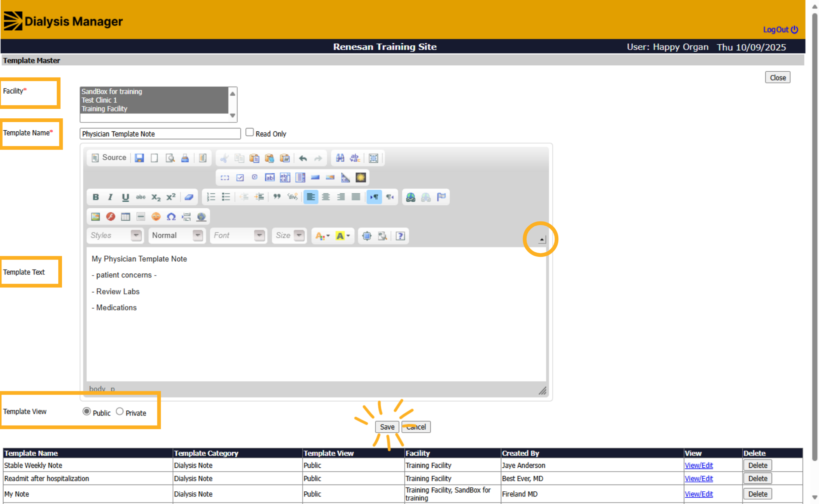
Task: Open the Text Color picker
Action: pyautogui.click(x=323, y=236)
